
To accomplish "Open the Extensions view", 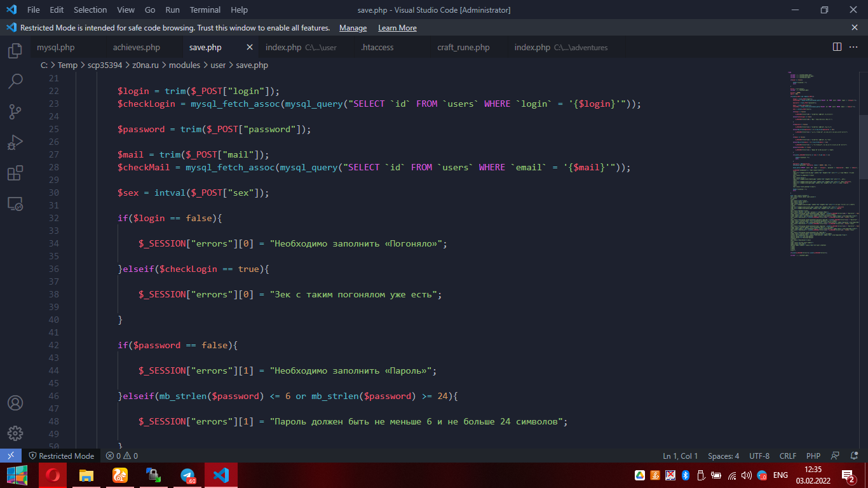I will click(x=15, y=173).
